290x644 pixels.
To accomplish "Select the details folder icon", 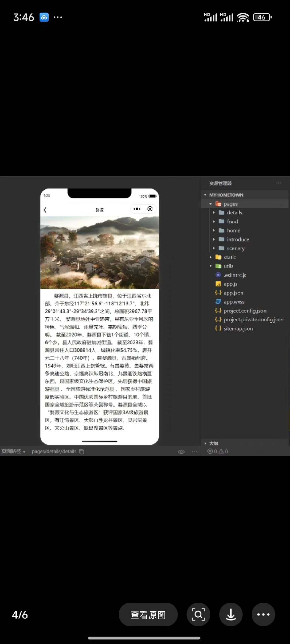I will (x=222, y=213).
